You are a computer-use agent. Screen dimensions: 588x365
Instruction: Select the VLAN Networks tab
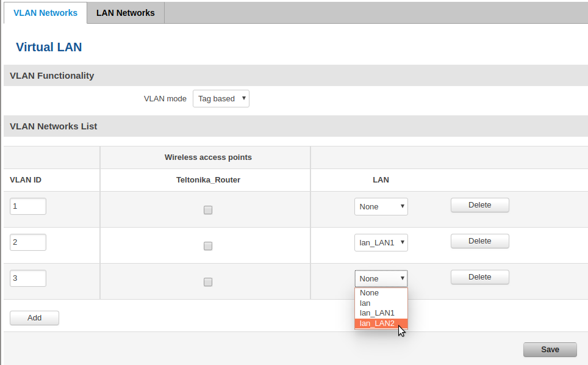[x=45, y=13]
